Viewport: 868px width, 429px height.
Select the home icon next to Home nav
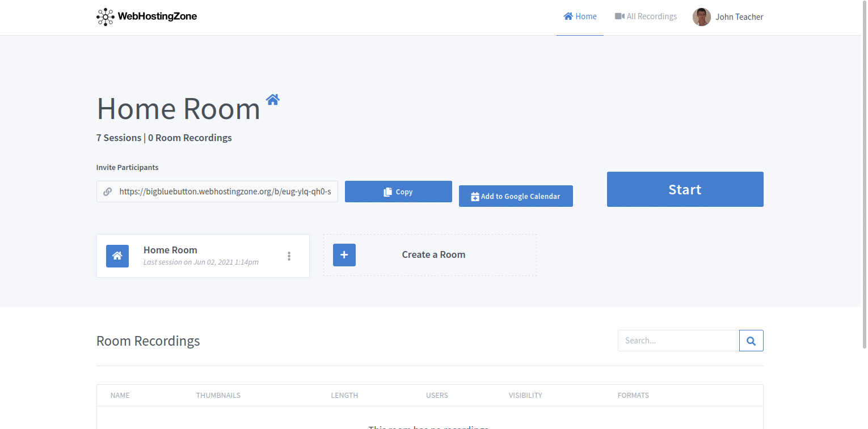(x=568, y=16)
